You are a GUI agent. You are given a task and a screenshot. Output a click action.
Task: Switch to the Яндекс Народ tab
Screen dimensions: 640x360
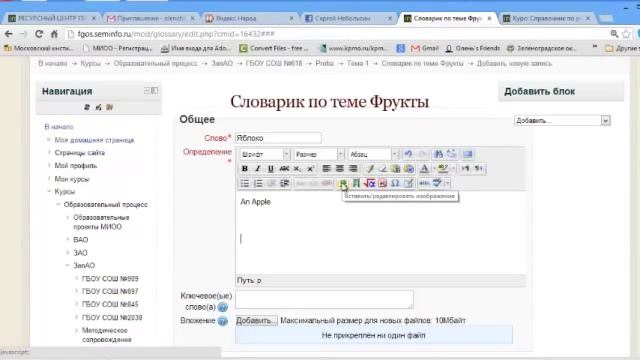coord(249,18)
